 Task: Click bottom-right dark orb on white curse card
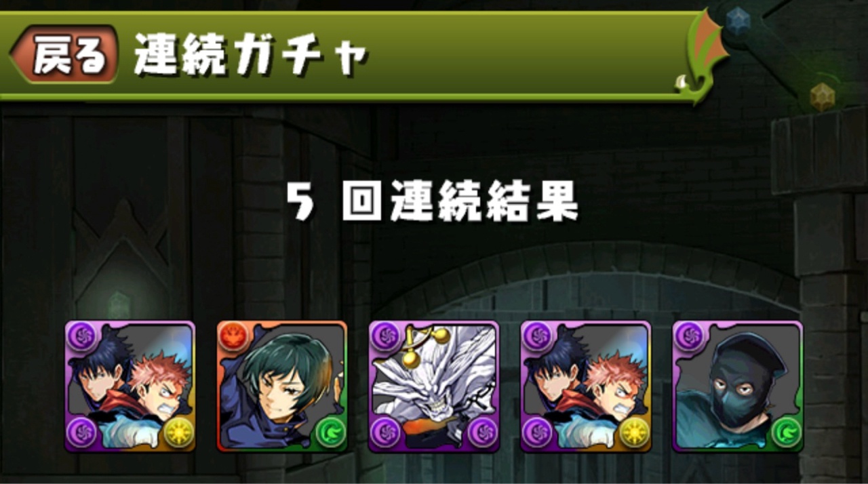[484, 435]
